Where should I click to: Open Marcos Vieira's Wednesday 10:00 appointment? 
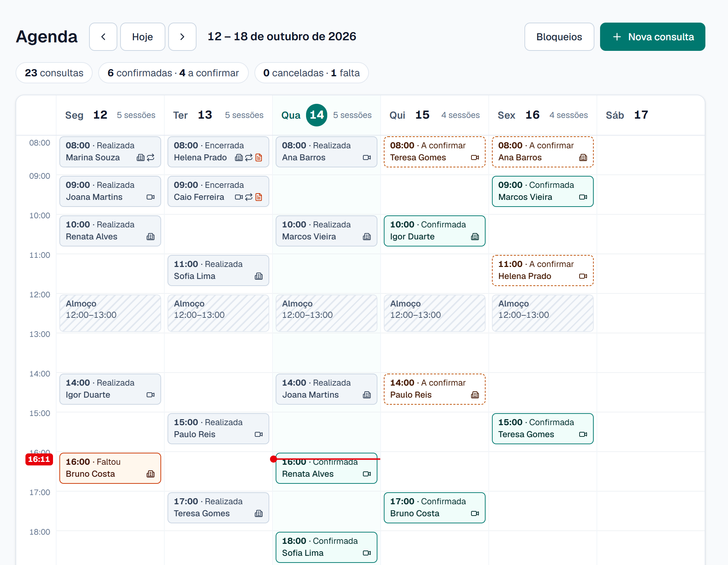(x=327, y=231)
